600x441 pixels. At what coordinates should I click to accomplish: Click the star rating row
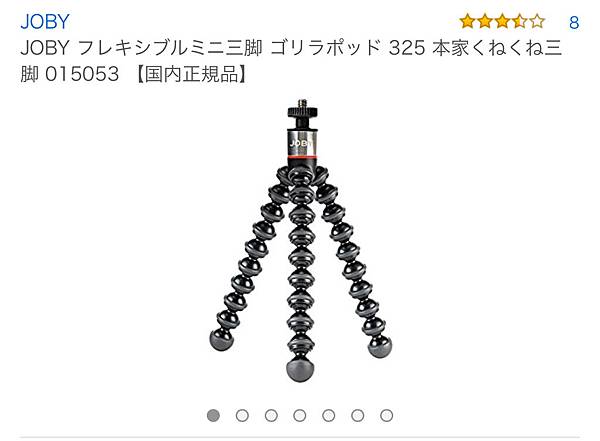pyautogui.click(x=502, y=21)
